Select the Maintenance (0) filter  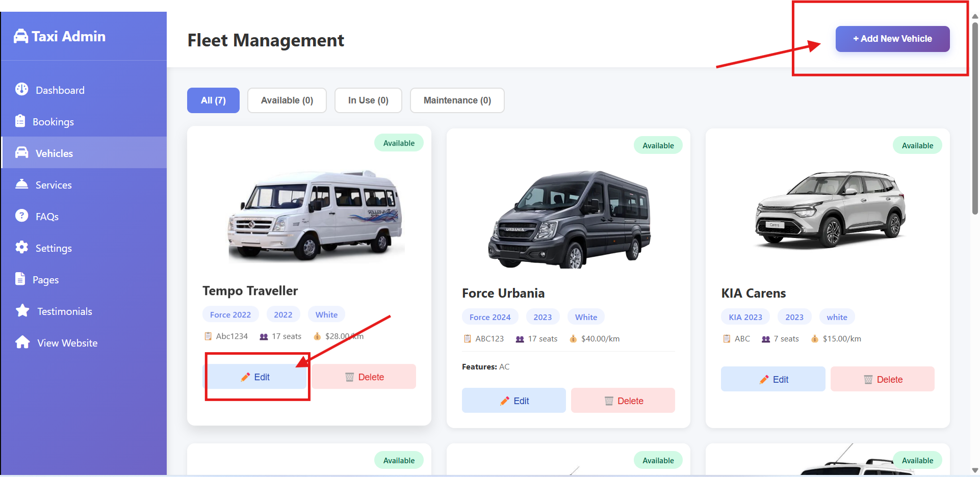click(x=457, y=100)
